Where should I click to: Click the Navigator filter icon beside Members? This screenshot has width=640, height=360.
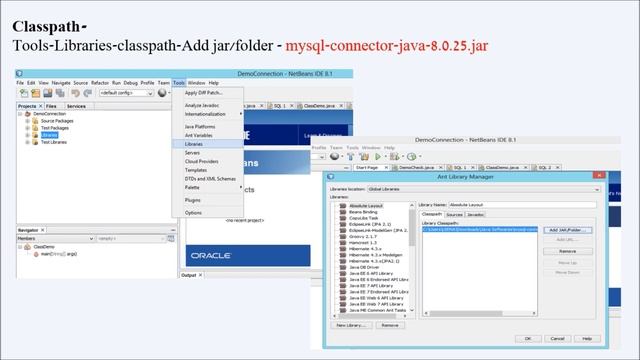[x=171, y=238]
